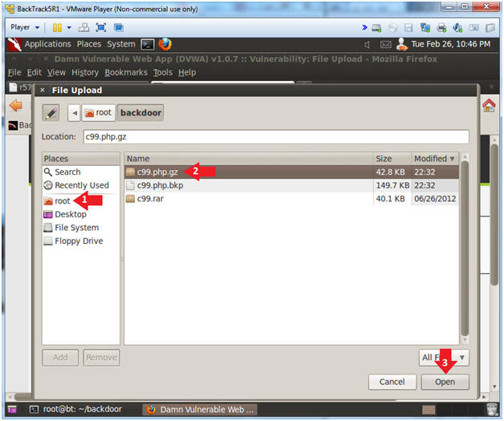Click the Location text field
This screenshot has width=504, height=421.
276,137
